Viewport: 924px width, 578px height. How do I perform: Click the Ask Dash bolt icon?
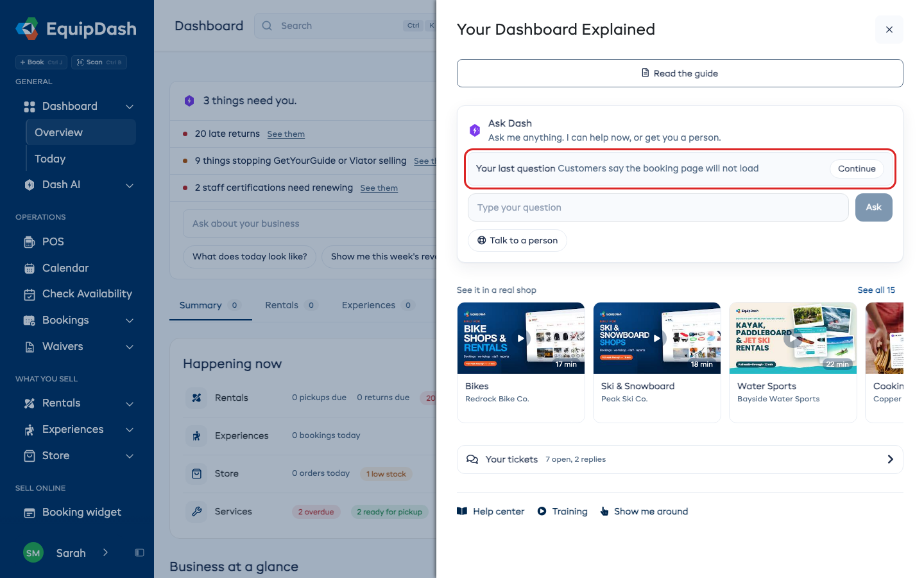(x=475, y=130)
